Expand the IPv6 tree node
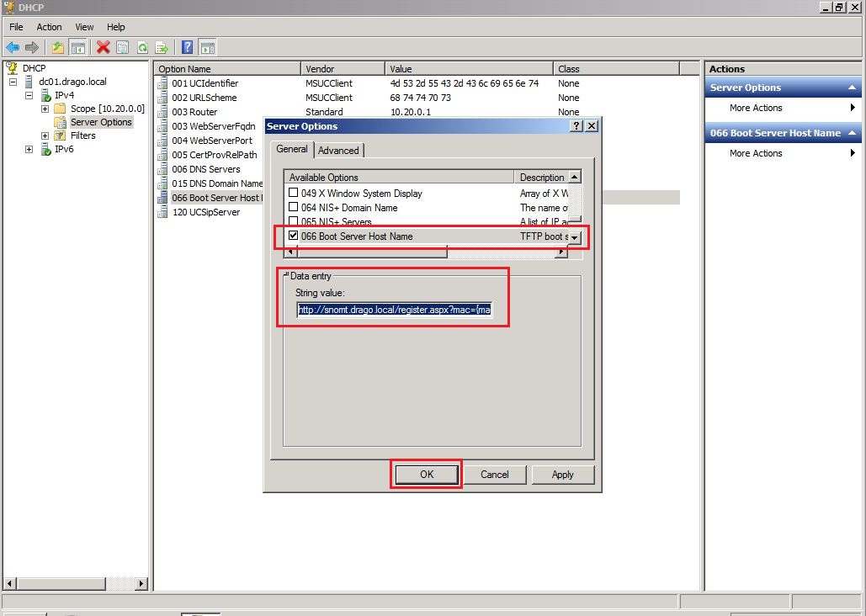The width and height of the screenshot is (866, 616). pos(28,149)
